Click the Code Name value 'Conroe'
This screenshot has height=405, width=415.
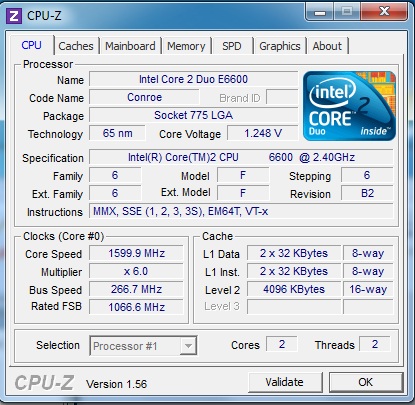(144, 97)
